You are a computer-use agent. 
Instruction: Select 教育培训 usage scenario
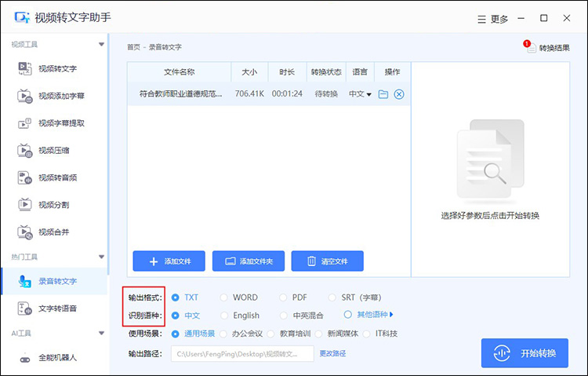click(270, 334)
